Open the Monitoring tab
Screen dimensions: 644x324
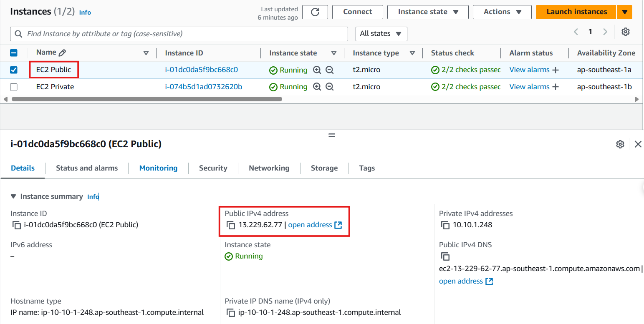tap(158, 168)
